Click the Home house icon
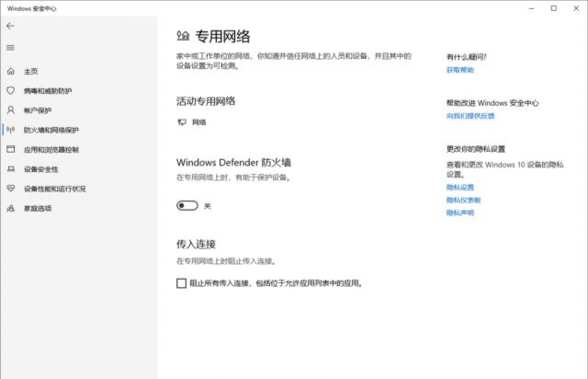The height and width of the screenshot is (379, 588). click(x=10, y=71)
